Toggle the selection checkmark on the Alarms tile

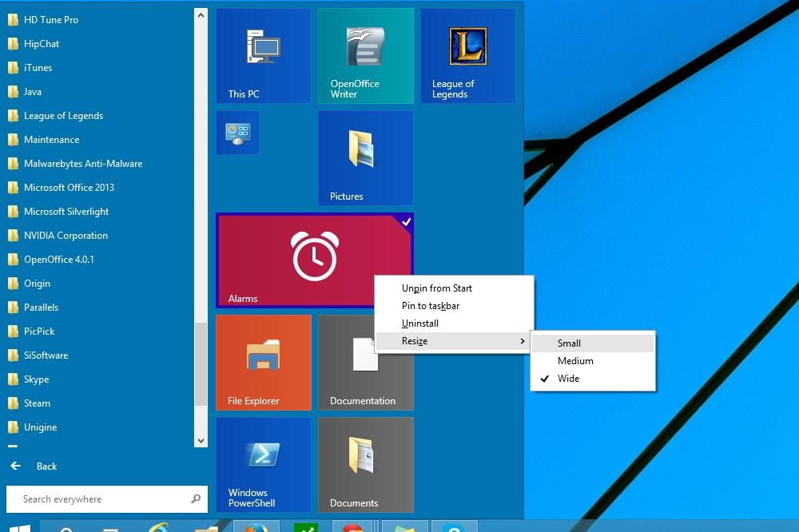coord(406,222)
